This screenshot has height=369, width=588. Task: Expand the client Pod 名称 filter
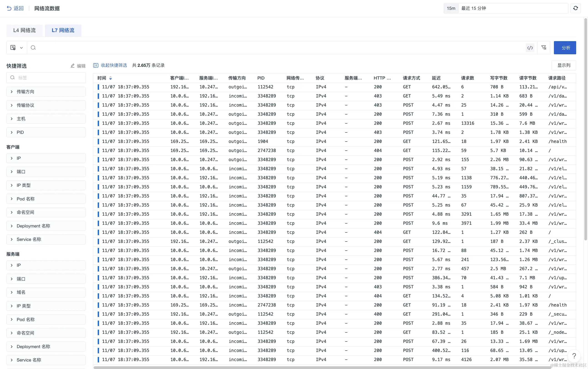click(x=46, y=199)
